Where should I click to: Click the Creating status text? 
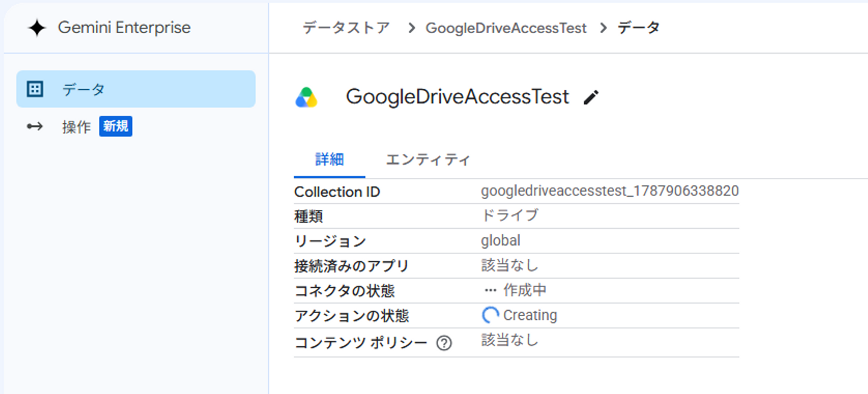point(530,316)
